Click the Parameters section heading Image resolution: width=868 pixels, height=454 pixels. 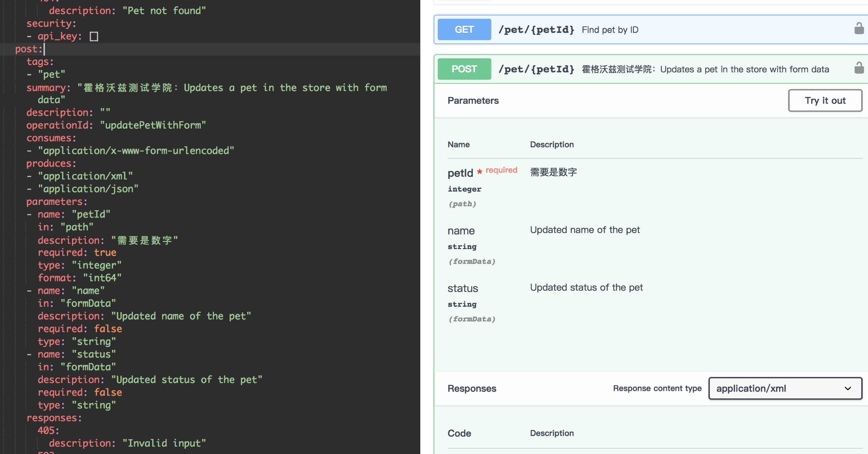(473, 100)
